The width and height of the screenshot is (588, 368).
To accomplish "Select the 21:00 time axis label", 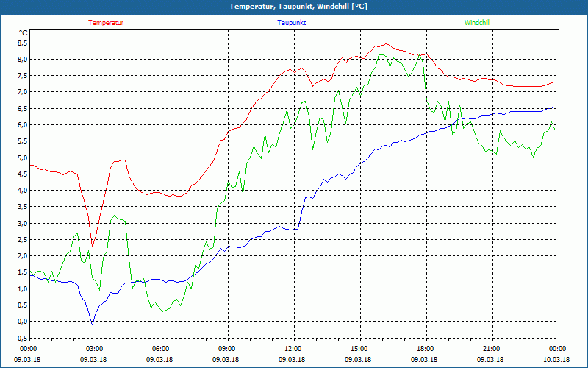I will pyautogui.click(x=491, y=349).
